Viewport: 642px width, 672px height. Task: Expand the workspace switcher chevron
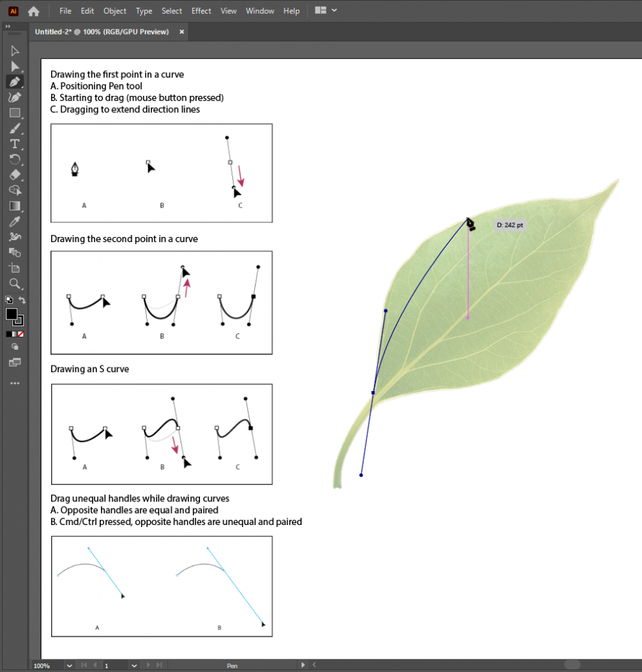[334, 10]
